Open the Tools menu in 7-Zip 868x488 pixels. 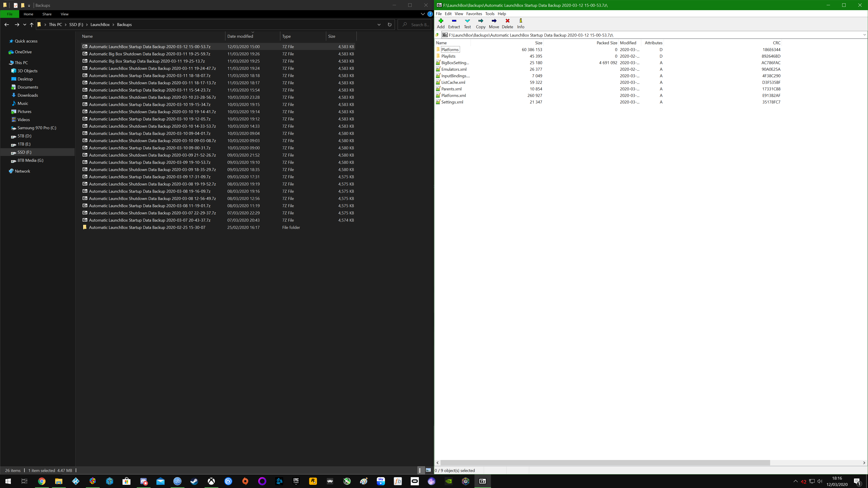pos(489,14)
